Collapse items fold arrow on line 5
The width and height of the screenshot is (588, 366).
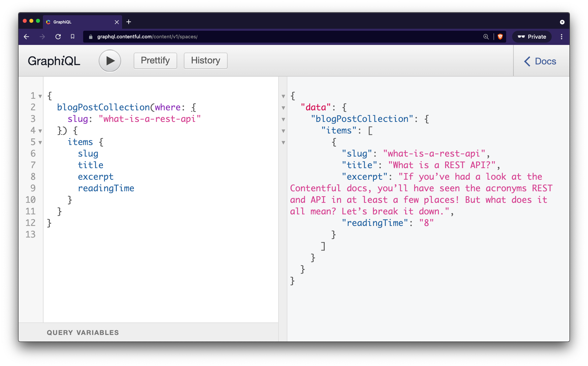40,143
